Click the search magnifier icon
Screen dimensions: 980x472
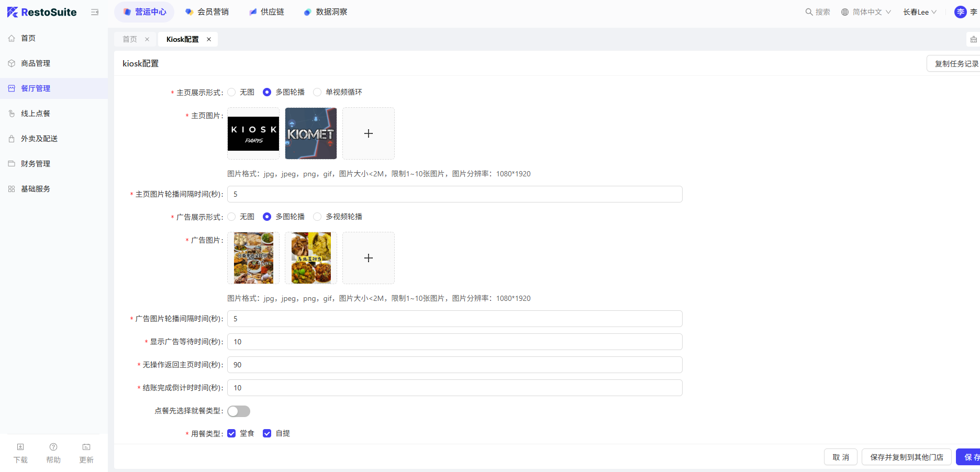809,12
